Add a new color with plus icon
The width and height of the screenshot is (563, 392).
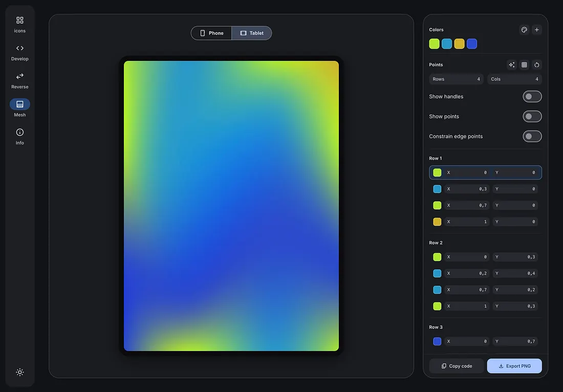click(x=537, y=30)
